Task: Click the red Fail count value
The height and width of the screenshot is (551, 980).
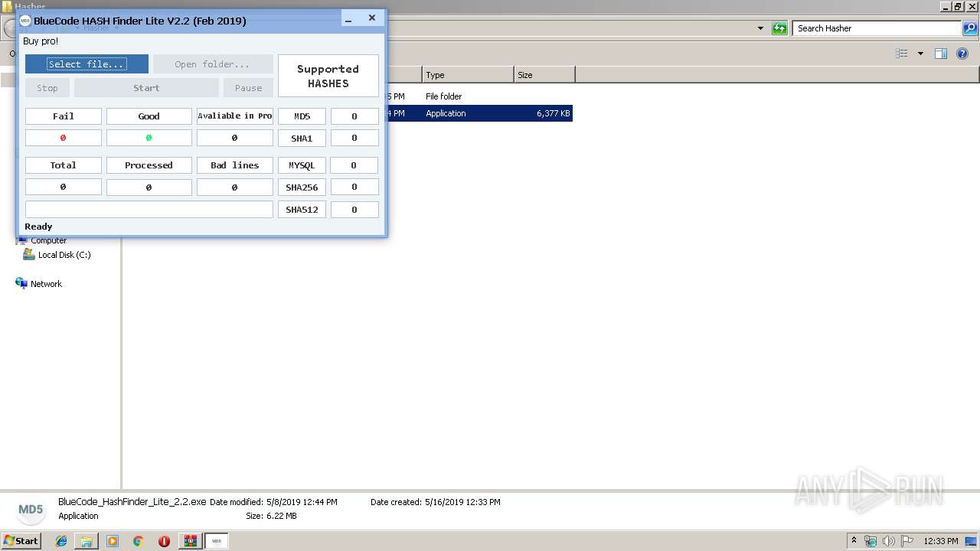Action: tap(64, 139)
